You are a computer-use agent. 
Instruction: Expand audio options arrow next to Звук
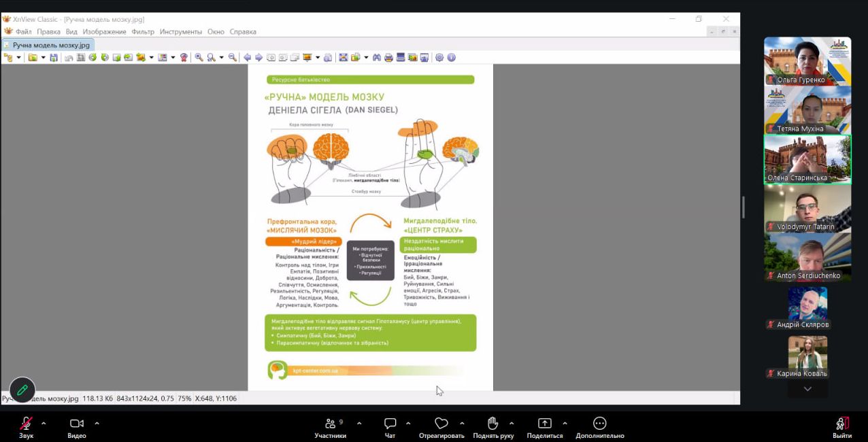44,423
